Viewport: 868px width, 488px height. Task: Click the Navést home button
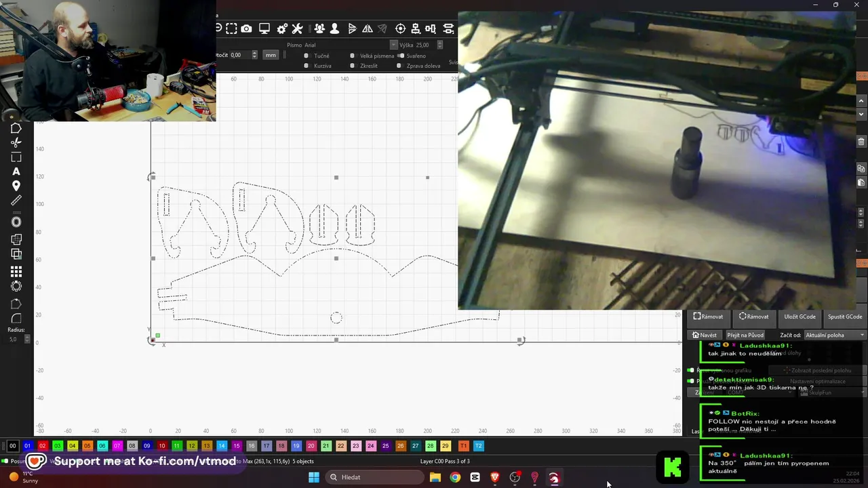pos(705,335)
